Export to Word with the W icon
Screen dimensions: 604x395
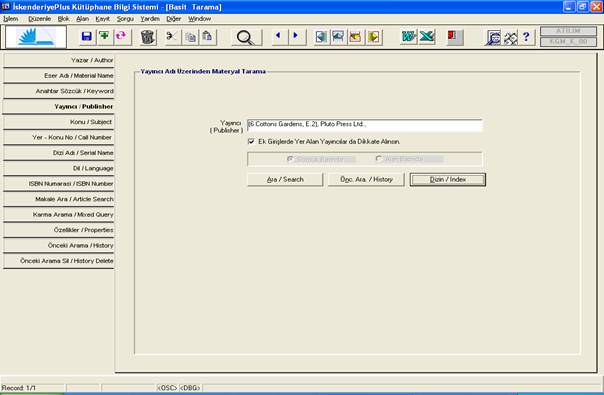tap(408, 37)
